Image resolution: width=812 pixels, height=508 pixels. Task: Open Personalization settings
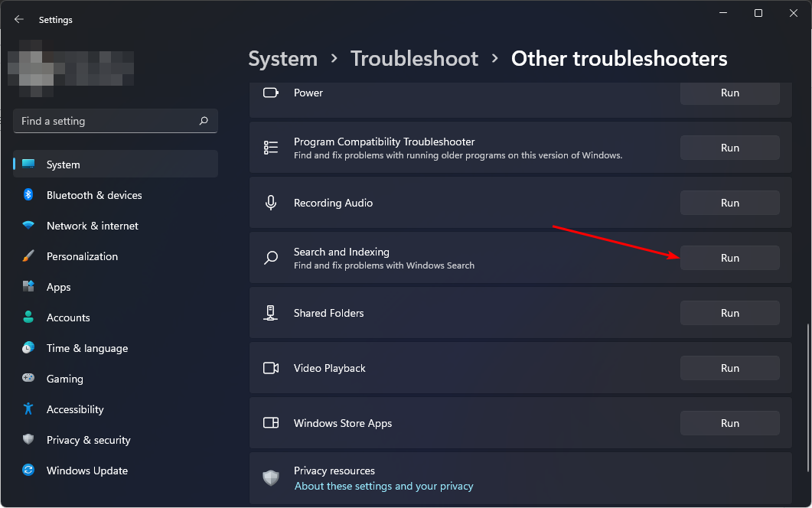tap(116, 256)
